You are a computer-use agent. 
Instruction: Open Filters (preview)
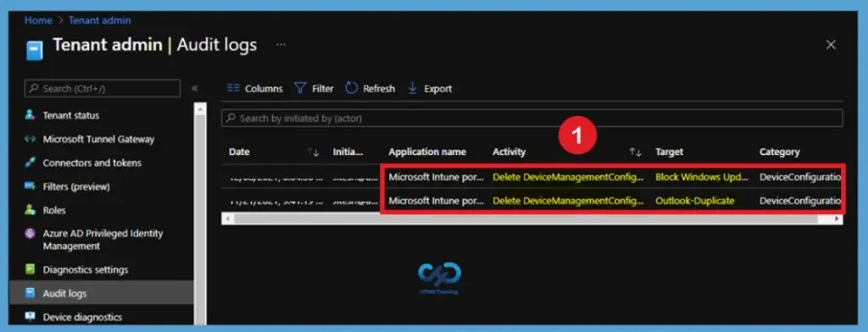(x=76, y=187)
